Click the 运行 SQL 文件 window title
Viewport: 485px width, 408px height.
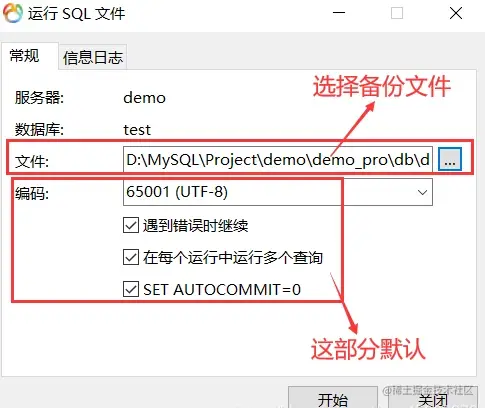pos(76,14)
